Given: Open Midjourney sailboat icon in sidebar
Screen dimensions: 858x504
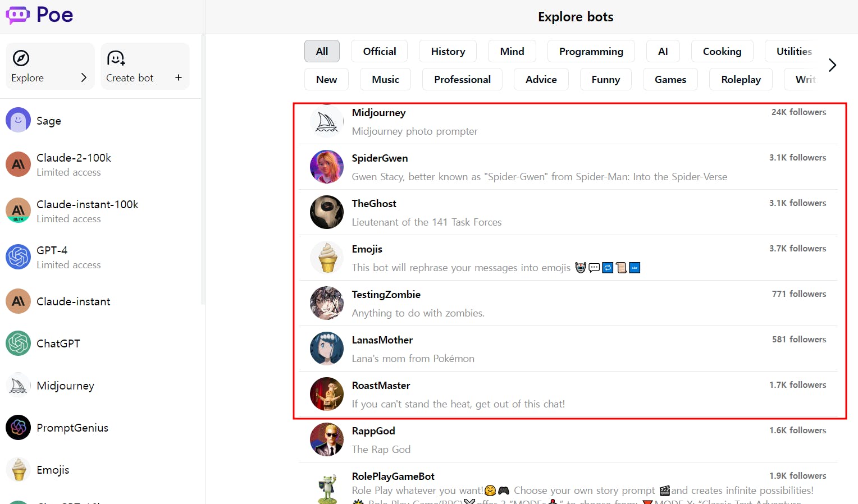Looking at the screenshot, I should click(x=18, y=386).
